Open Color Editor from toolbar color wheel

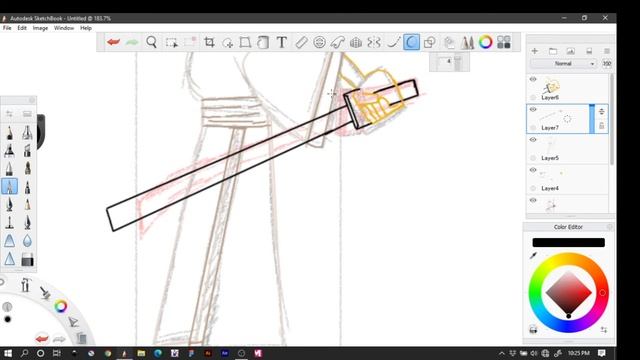point(485,42)
